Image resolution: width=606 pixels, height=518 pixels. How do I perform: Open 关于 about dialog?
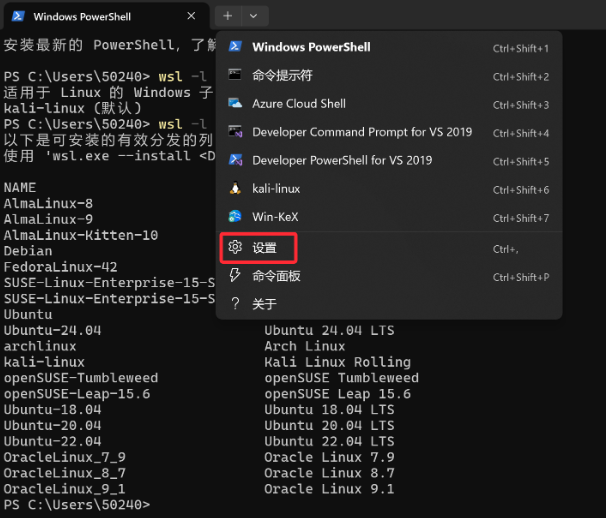[389, 304]
